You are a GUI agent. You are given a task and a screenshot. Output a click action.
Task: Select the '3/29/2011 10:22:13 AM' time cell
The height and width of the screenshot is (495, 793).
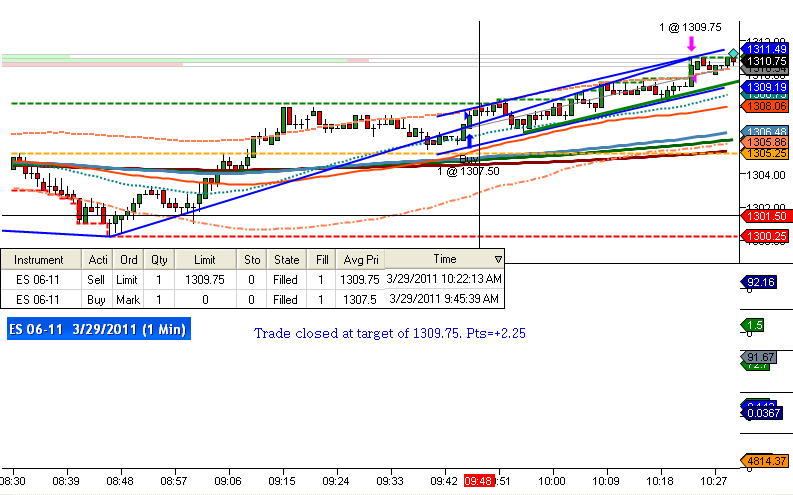(x=444, y=279)
